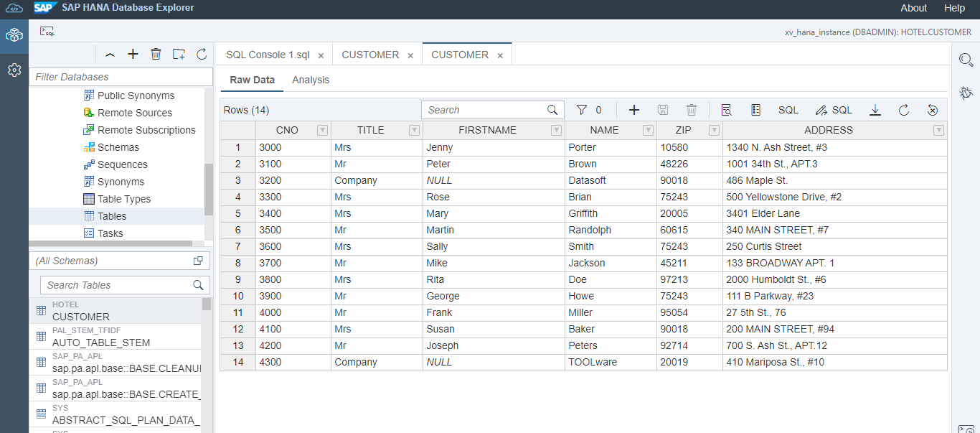980x433 pixels.
Task: Open TITLE column dropdown menu
Action: click(x=414, y=130)
